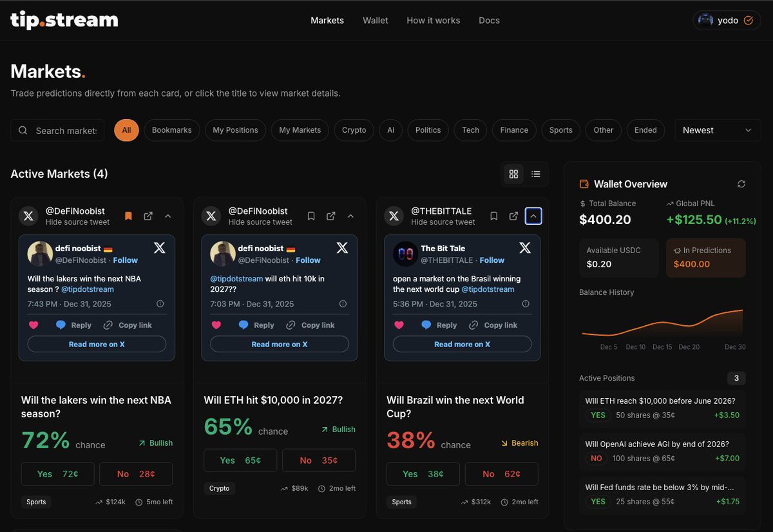
Task: Buy No at 28¢ on Lakers market
Action: pyautogui.click(x=136, y=474)
